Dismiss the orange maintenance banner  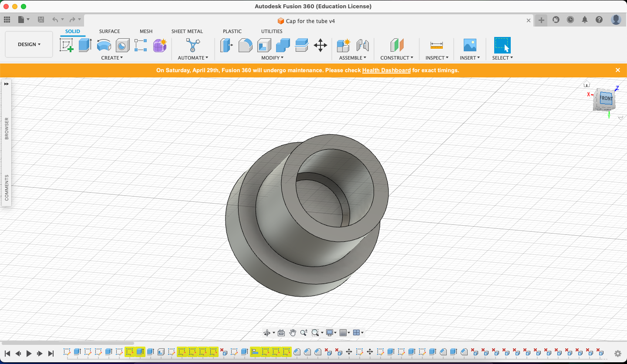[617, 70]
